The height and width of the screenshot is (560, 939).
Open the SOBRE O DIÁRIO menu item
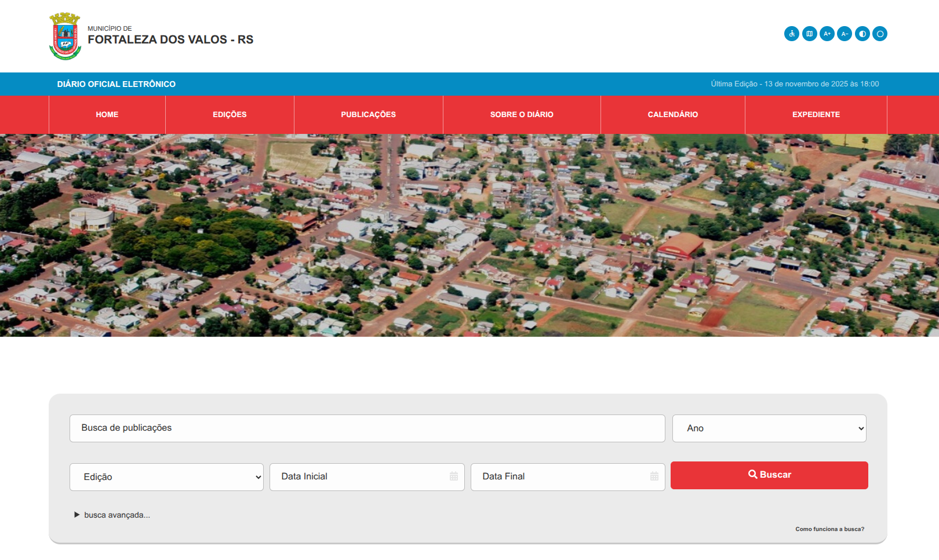522,115
